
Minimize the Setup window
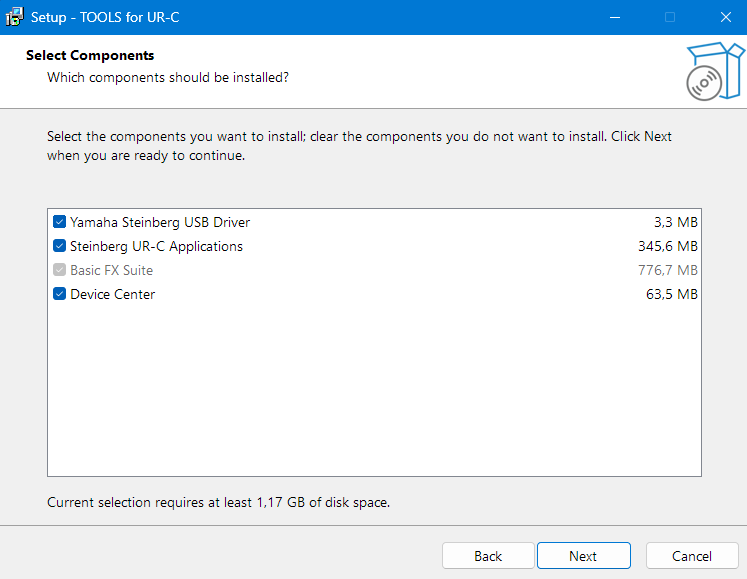[615, 17]
